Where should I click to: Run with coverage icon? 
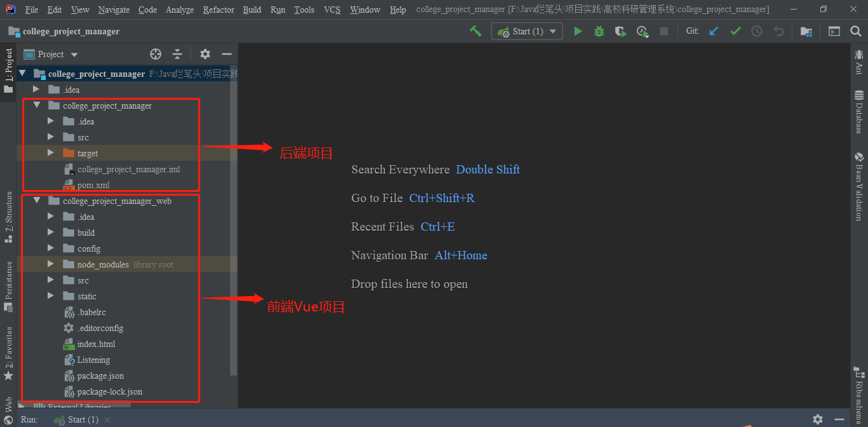[621, 31]
